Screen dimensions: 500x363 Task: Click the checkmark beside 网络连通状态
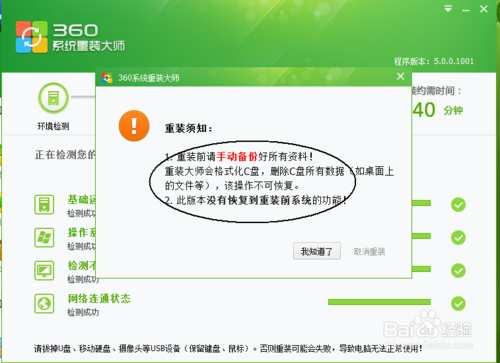coord(458,303)
